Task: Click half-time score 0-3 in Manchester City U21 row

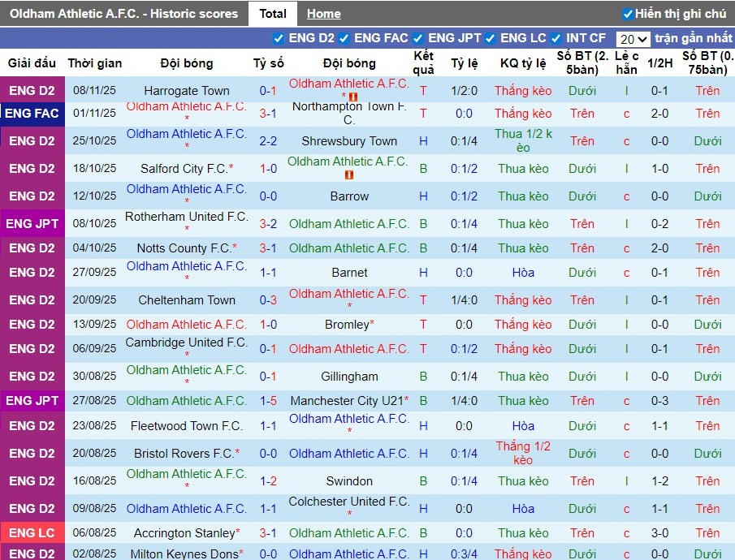Action: pos(659,401)
